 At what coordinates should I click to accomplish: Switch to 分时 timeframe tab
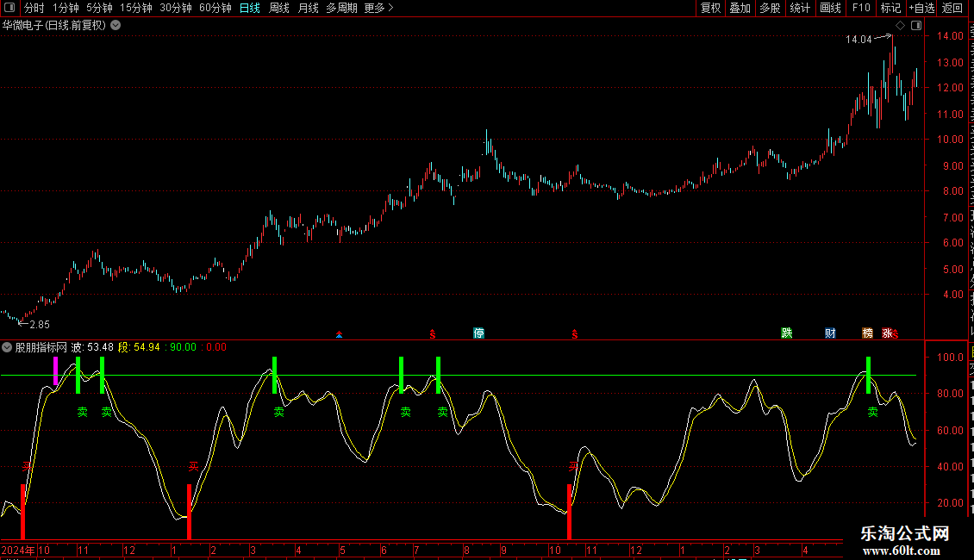click(x=34, y=8)
